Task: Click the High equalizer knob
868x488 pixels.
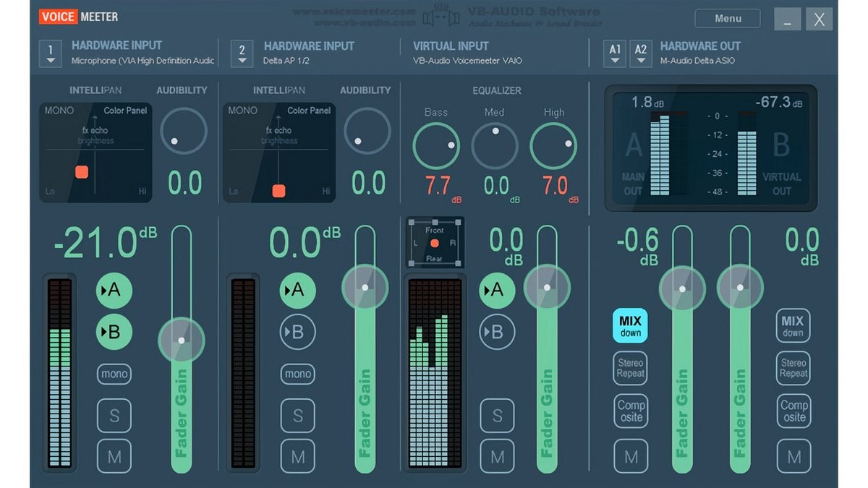Action: point(553,146)
